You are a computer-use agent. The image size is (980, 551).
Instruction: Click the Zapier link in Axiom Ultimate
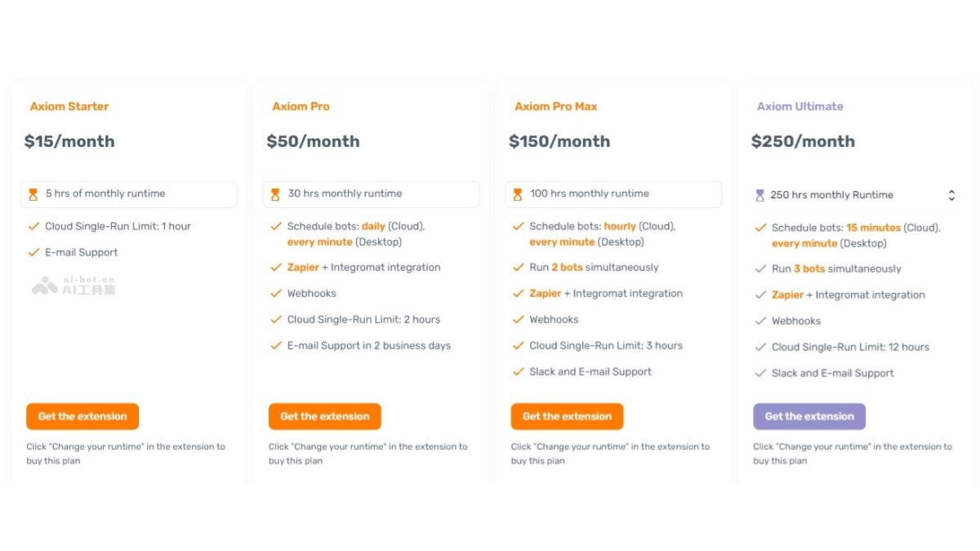click(787, 295)
